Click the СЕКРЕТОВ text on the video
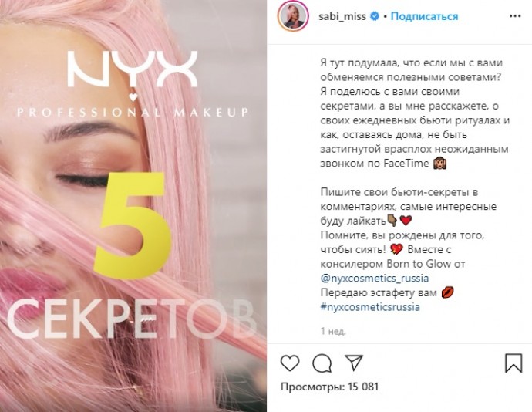Image resolution: width=532 pixels, height=412 pixels. point(130,319)
